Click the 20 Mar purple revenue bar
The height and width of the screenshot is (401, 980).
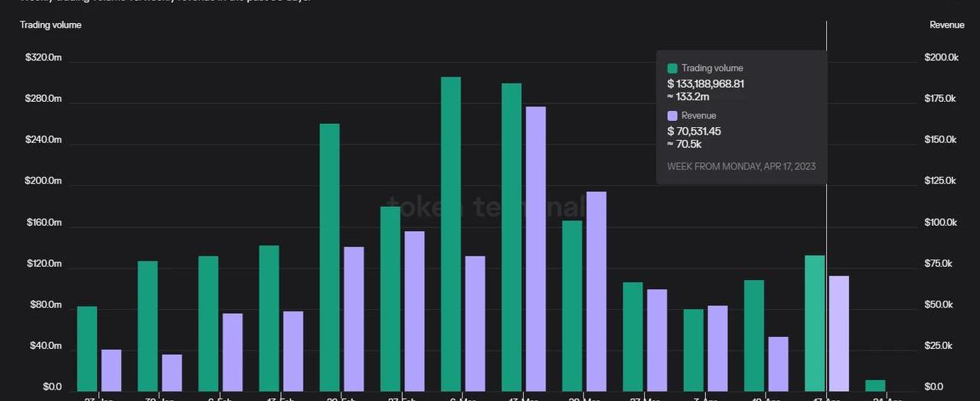coord(596,292)
